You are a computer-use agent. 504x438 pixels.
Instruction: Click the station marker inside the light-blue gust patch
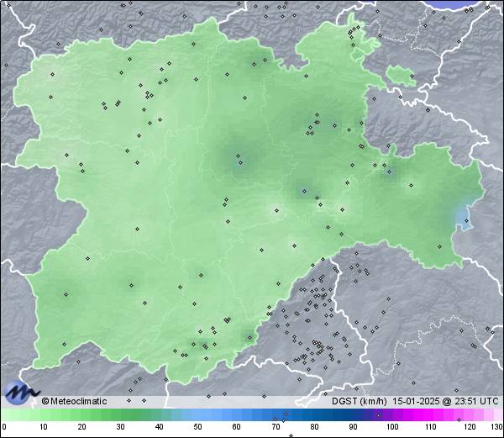click(467, 220)
